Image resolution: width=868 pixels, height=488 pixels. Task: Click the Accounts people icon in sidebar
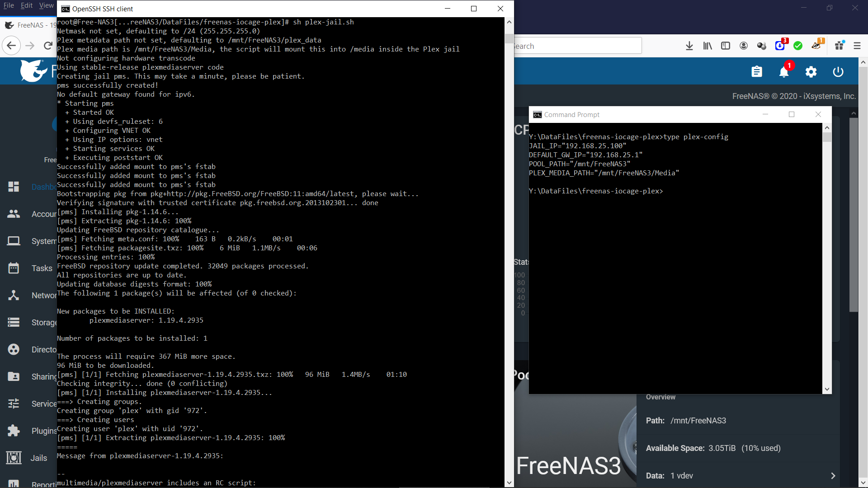(14, 214)
